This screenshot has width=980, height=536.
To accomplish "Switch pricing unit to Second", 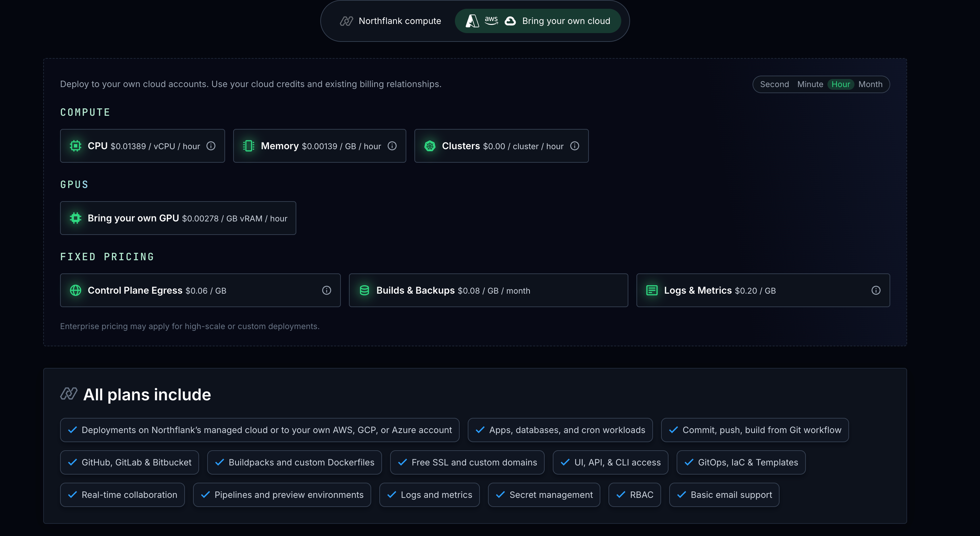I will (x=774, y=84).
